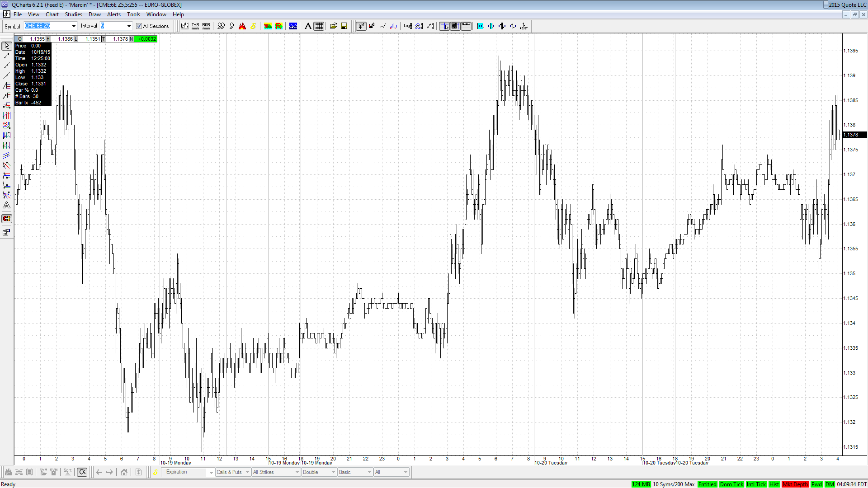Open the Chart menu
The width and height of the screenshot is (868, 488).
point(52,14)
